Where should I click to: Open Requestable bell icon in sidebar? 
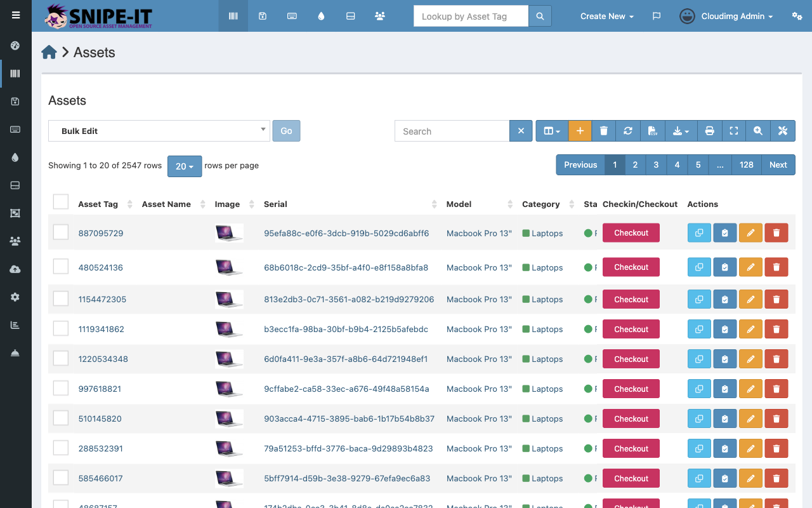click(x=15, y=353)
